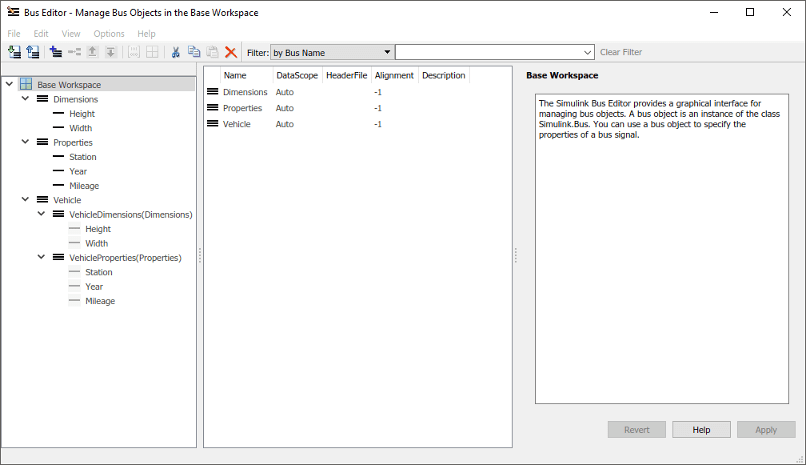Select Station under the Properties bus
Viewport: 806px width, 465px height.
tap(83, 157)
